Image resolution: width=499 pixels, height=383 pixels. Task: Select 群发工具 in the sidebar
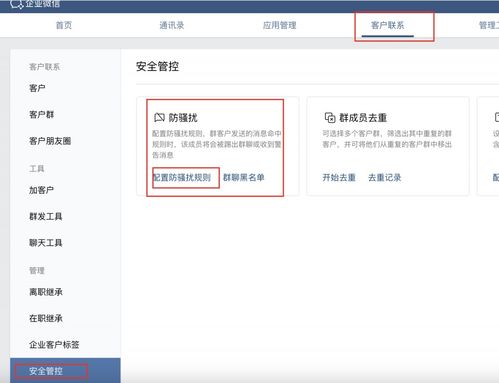[x=46, y=217]
